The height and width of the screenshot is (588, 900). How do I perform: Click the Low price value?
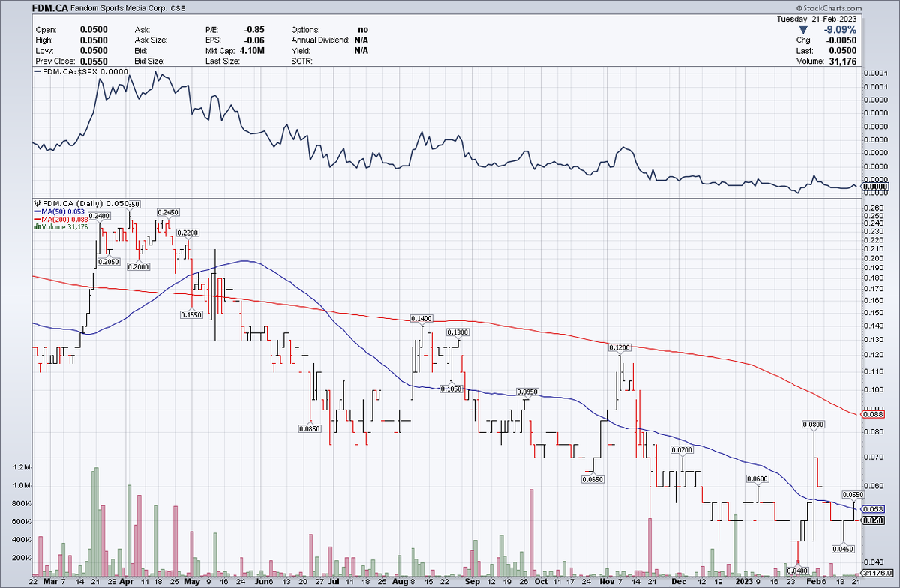point(94,49)
